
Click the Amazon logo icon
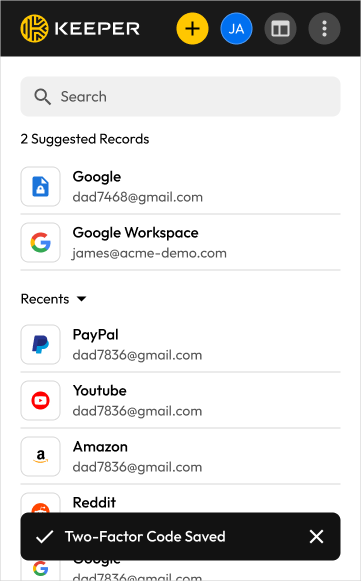[x=40, y=456]
